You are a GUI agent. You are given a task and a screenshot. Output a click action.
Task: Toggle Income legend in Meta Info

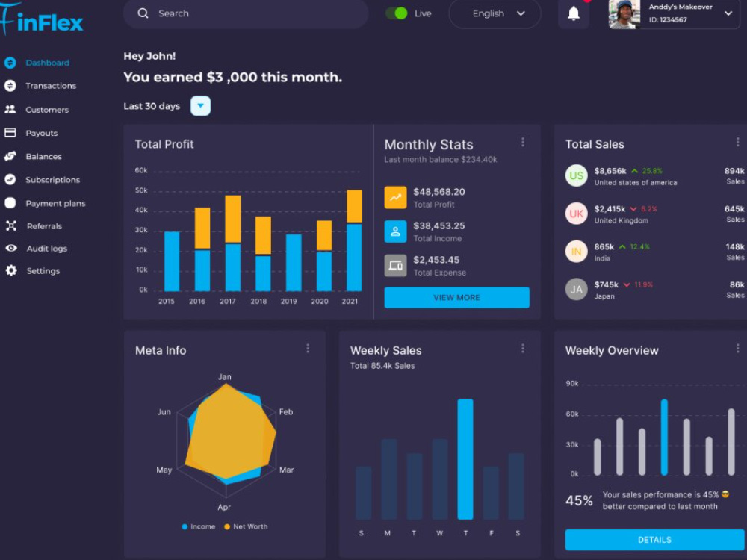pyautogui.click(x=198, y=526)
